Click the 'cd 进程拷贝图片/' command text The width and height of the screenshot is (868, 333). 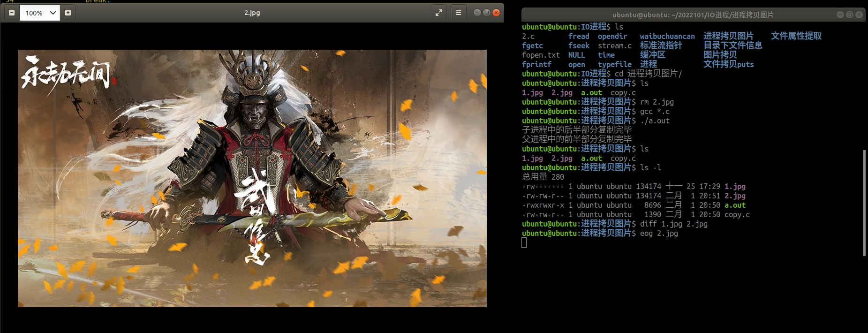tap(649, 74)
